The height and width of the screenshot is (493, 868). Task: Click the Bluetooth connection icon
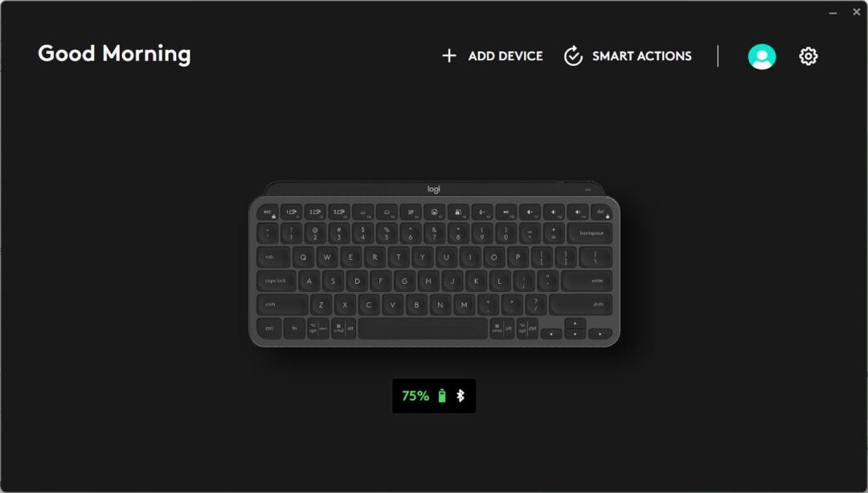click(460, 396)
